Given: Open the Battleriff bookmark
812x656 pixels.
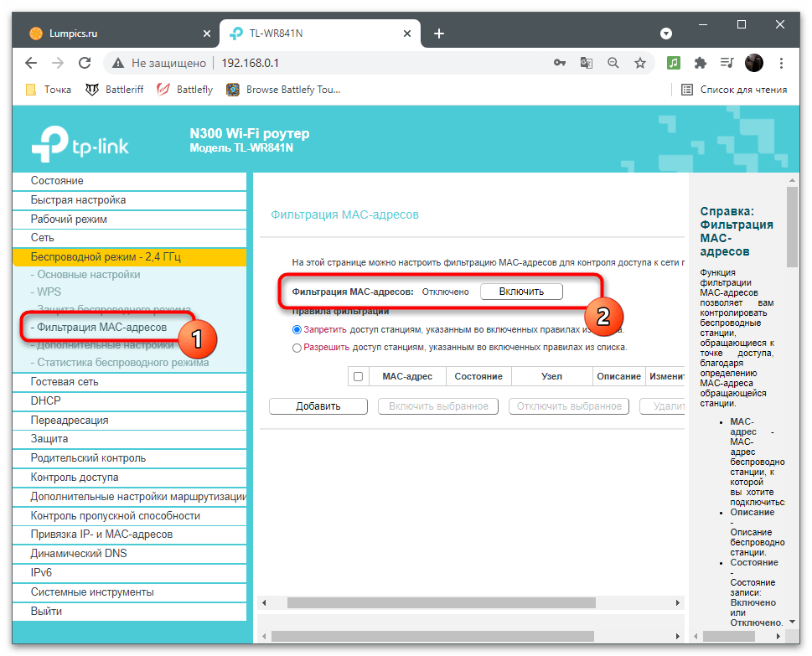Looking at the screenshot, I should (x=115, y=90).
